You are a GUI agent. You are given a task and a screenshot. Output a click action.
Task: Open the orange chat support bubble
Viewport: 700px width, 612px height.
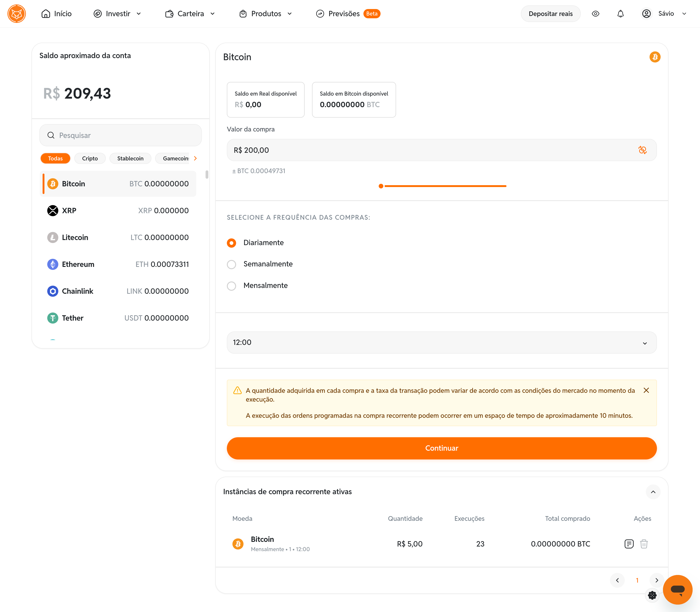pyautogui.click(x=678, y=590)
